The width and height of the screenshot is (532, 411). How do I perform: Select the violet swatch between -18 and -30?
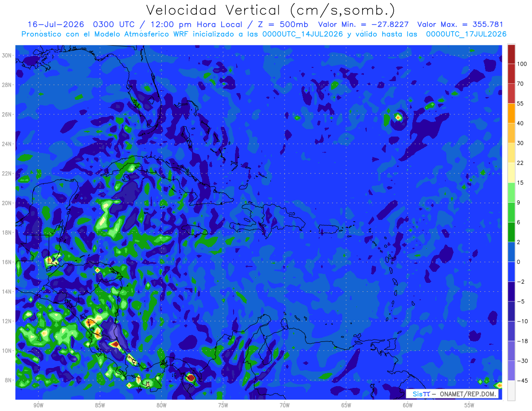pyautogui.click(x=511, y=351)
